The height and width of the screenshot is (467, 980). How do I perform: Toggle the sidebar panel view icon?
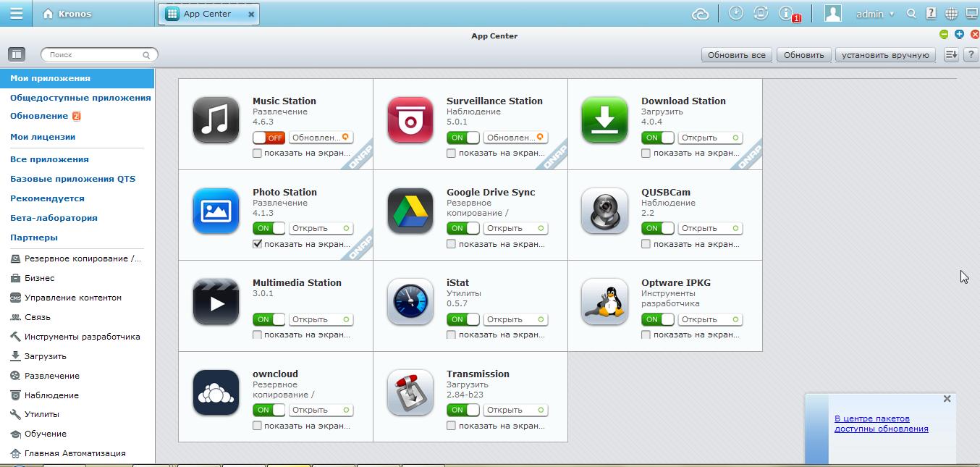coord(17,54)
